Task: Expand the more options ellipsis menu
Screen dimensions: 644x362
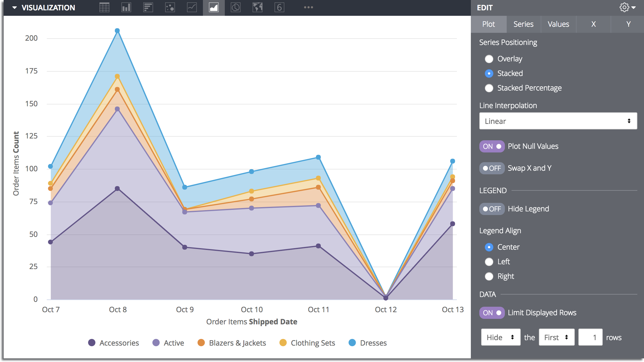Action: [x=308, y=7]
